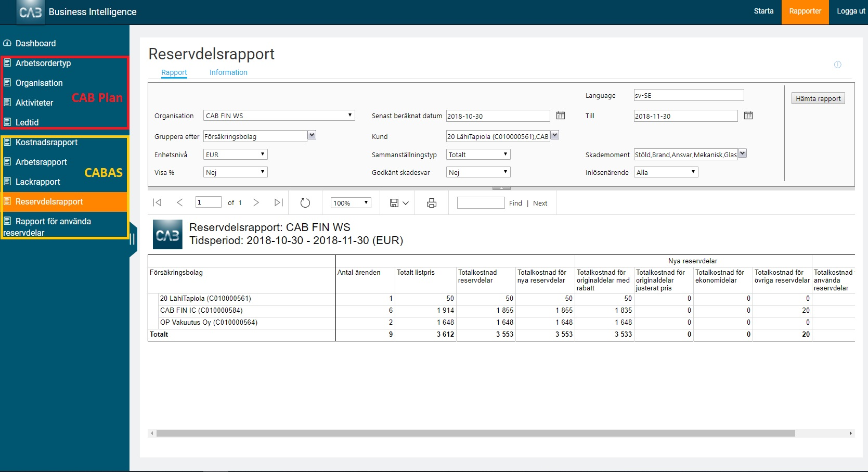Image resolution: width=868 pixels, height=472 pixels.
Task: Collapse the sidebar with the handle
Action: tap(133, 239)
